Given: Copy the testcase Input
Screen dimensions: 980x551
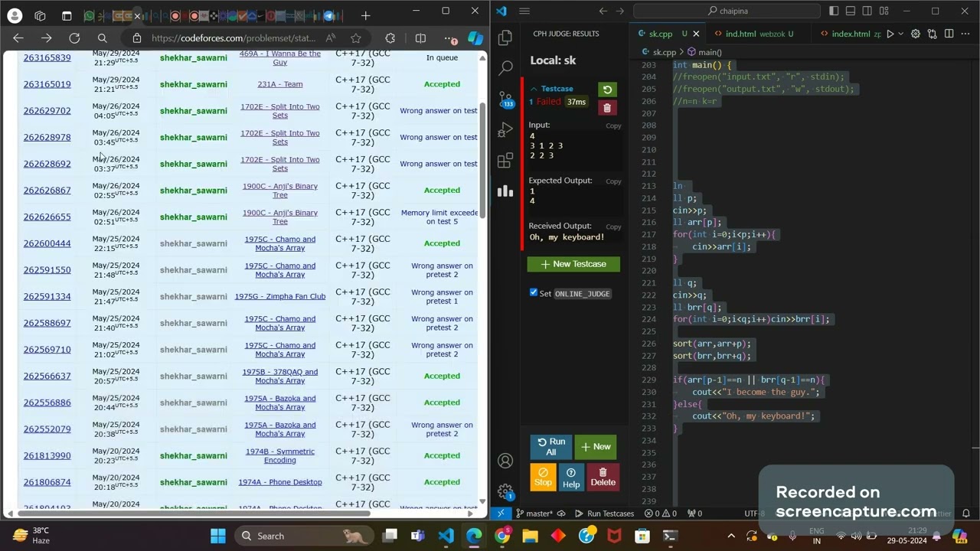Looking at the screenshot, I should click(613, 126).
